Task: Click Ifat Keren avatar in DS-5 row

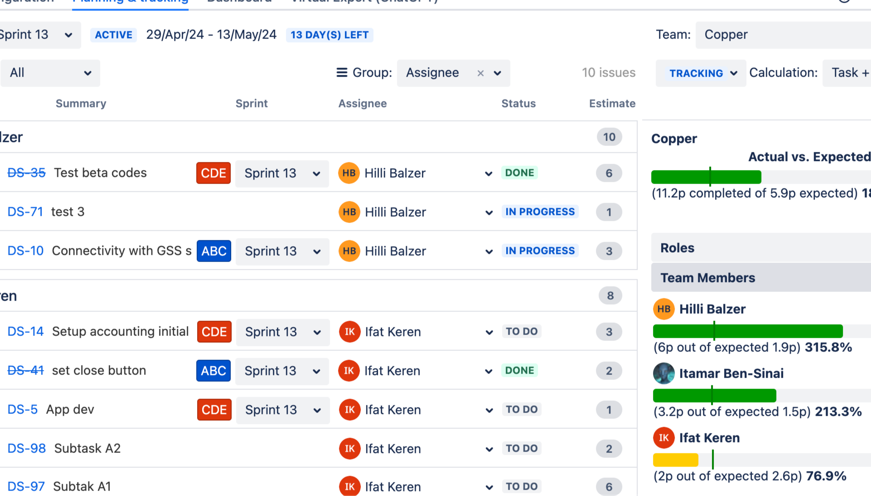Action: 349,409
